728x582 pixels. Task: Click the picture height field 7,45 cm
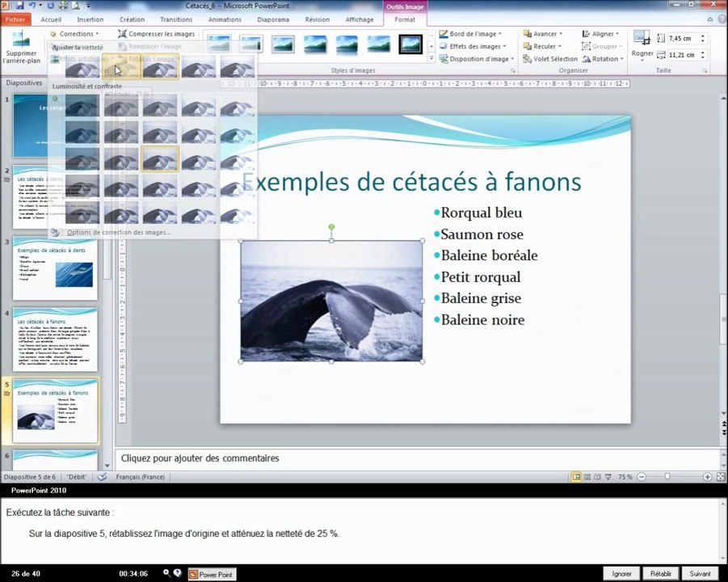point(683,39)
